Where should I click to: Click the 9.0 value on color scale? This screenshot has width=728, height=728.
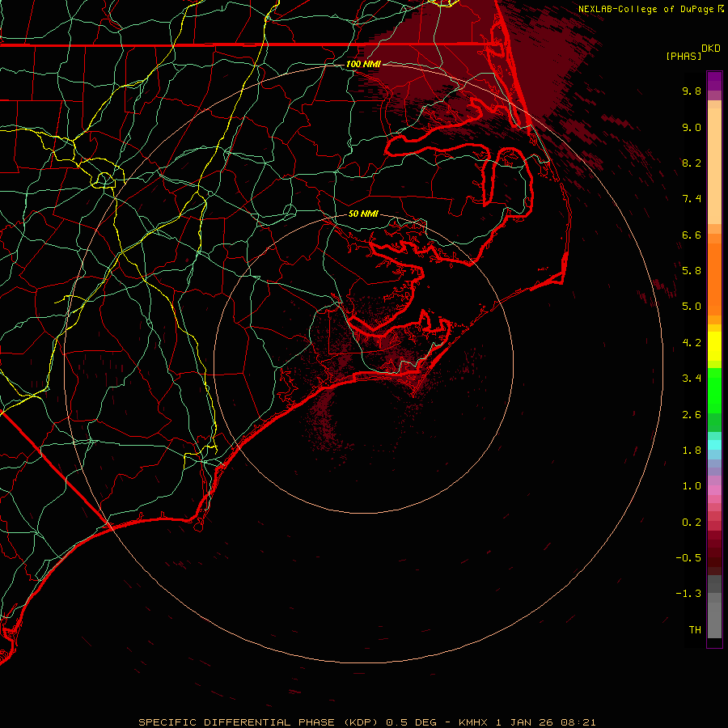pyautogui.click(x=692, y=127)
